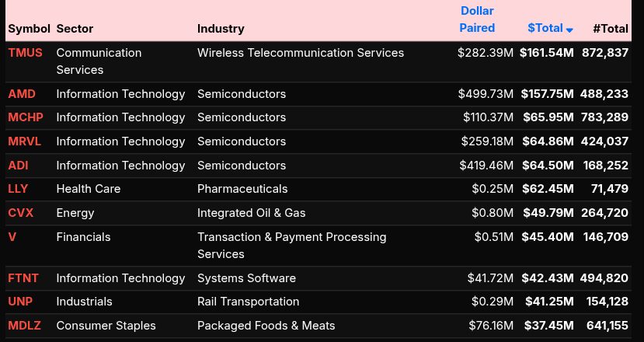
Task: Click the ADI symbol link
Action: pos(18,166)
